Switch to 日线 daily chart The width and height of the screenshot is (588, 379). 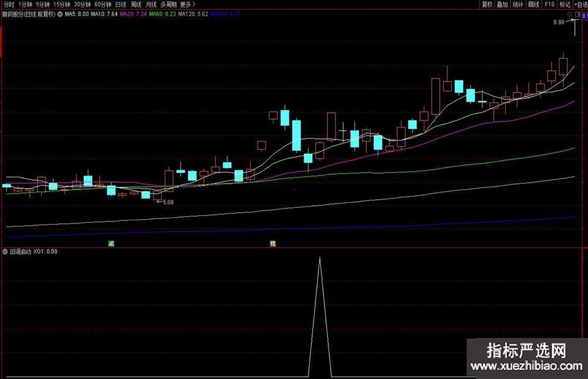point(121,4)
